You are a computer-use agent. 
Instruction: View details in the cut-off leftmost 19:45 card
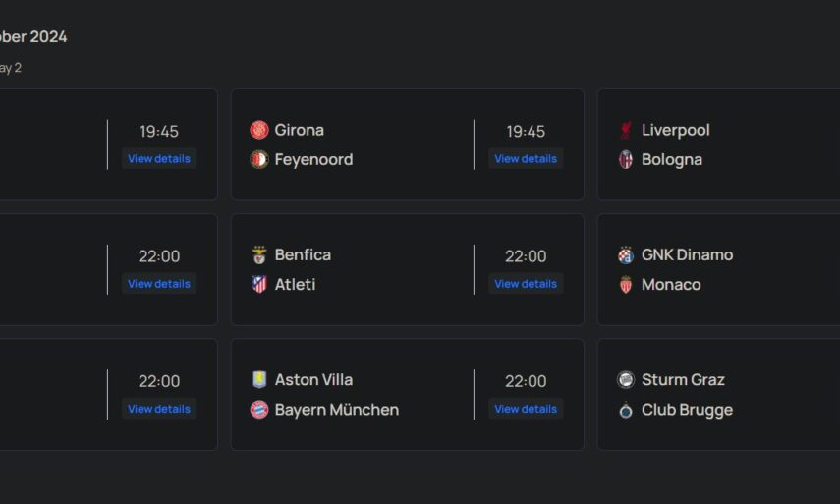(x=159, y=159)
